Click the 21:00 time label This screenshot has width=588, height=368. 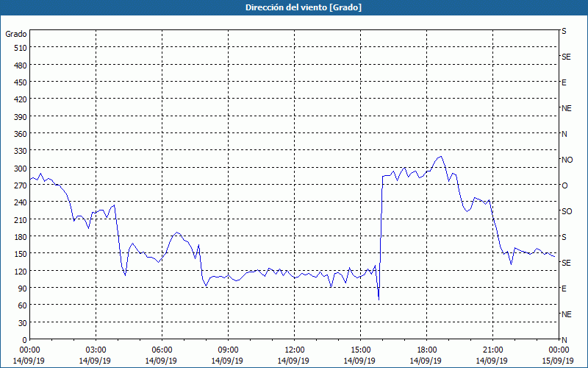tap(492, 350)
